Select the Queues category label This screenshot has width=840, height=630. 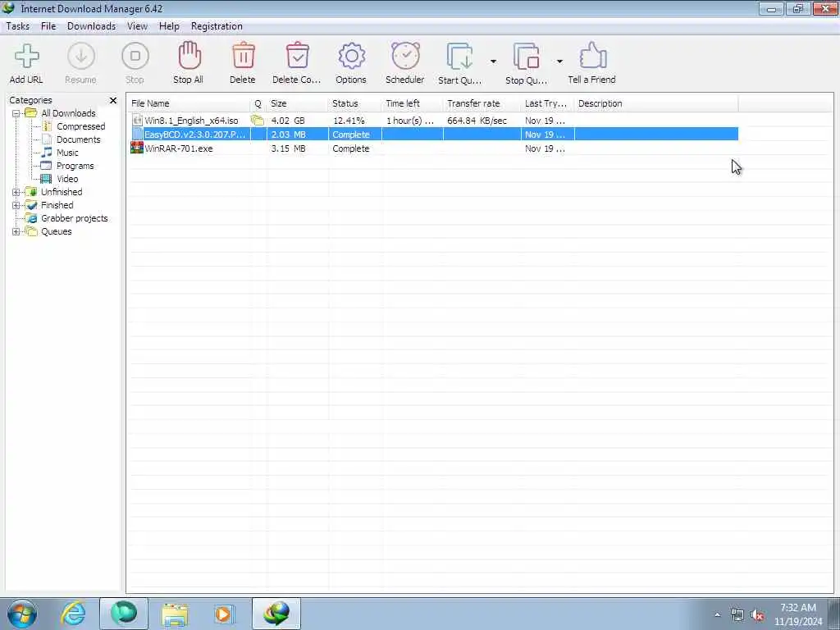(57, 231)
